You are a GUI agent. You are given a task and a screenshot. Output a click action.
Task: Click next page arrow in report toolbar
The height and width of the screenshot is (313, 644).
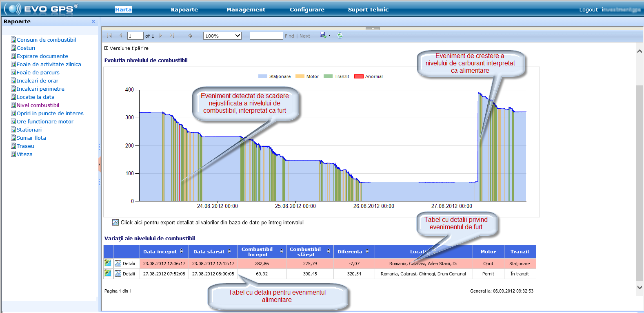161,36
